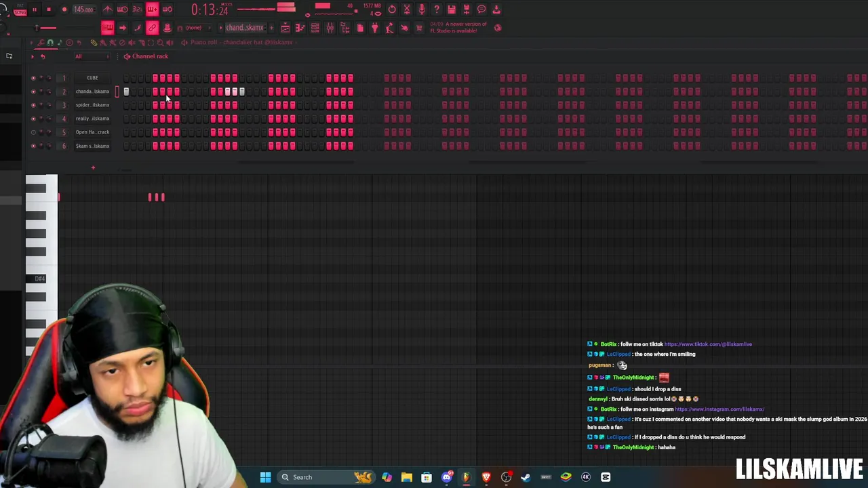
Task: Open the channel rack menu arrow
Action: pyautogui.click(x=32, y=56)
